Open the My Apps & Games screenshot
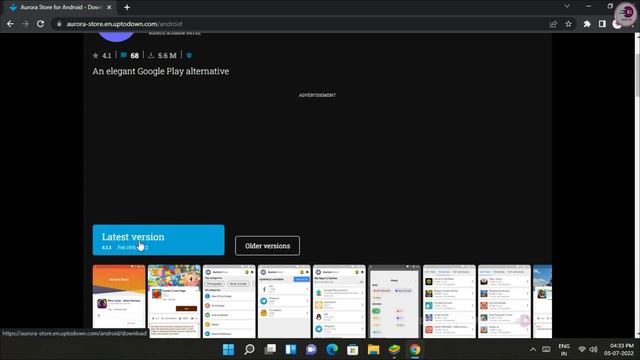This screenshot has width=640, height=360. tap(339, 301)
